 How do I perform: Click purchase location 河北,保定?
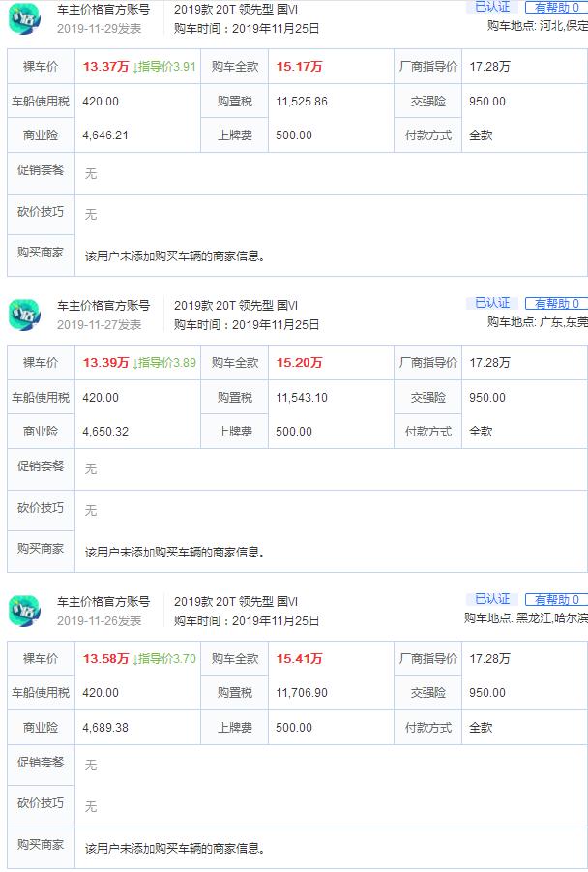pyautogui.click(x=564, y=25)
